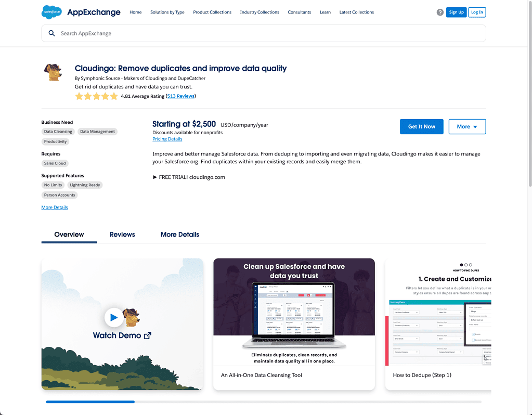
Task: Open the Learn menu item
Action: (325, 12)
